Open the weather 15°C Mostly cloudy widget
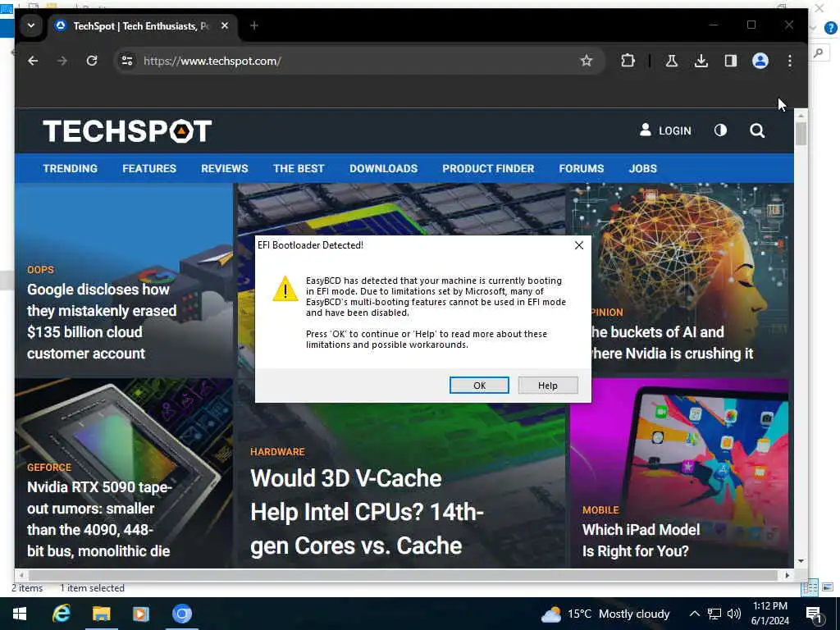The width and height of the screenshot is (840, 630). [605, 614]
